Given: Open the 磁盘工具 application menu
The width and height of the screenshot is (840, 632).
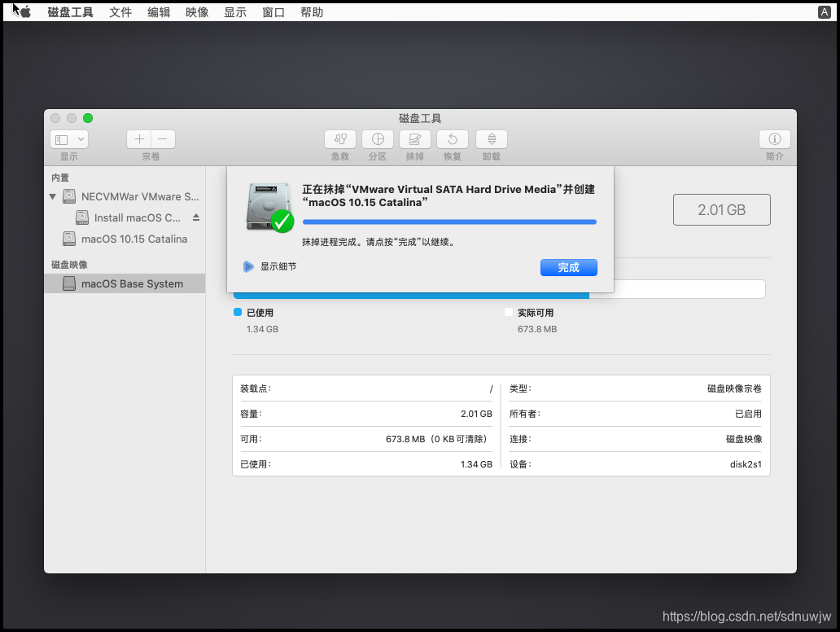Looking at the screenshot, I should 70,12.
